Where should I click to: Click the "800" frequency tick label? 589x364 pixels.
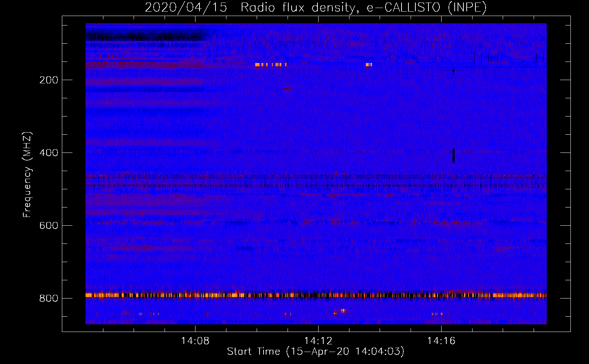click(x=49, y=298)
